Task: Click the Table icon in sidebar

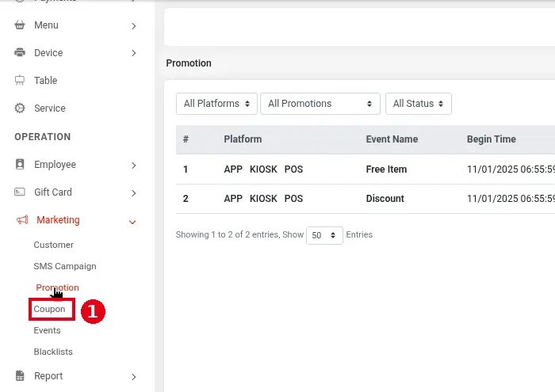Action: (20, 80)
